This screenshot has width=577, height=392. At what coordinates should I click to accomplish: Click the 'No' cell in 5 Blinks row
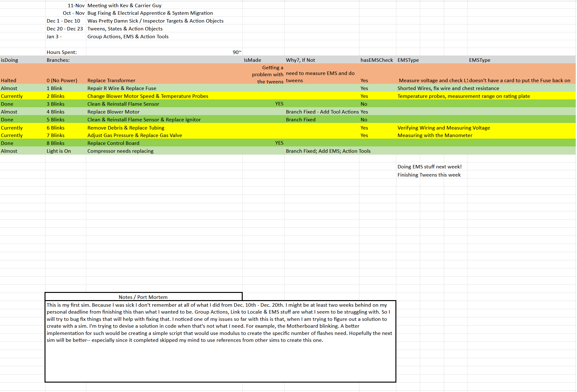[378, 119]
